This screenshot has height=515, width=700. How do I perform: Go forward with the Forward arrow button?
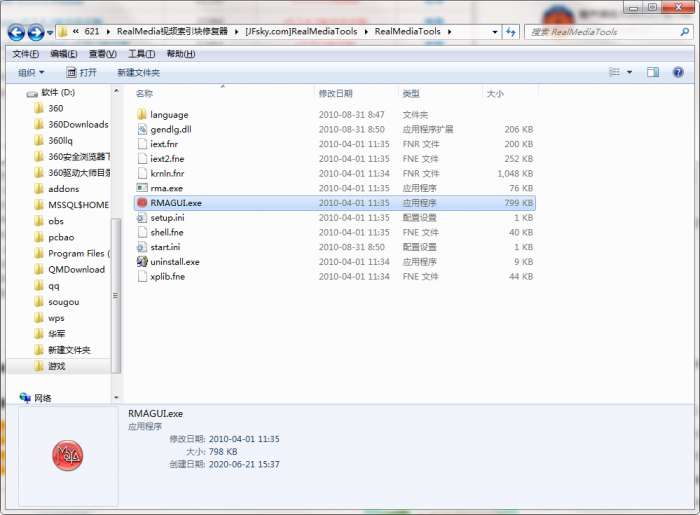tap(36, 32)
